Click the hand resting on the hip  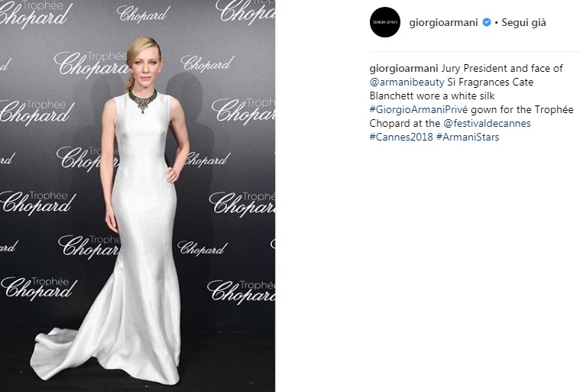click(x=173, y=174)
